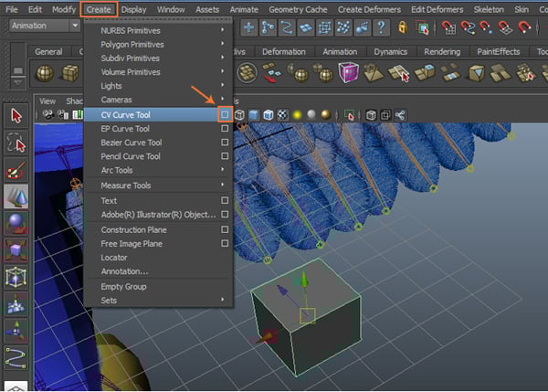Choose Locator from Create menu
Image resolution: width=548 pixels, height=392 pixels.
point(158,258)
